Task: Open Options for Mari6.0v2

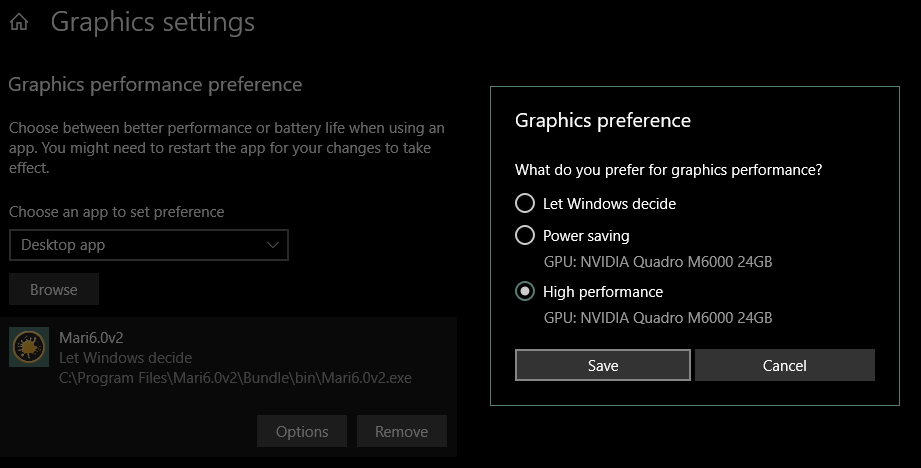Action: [302, 432]
